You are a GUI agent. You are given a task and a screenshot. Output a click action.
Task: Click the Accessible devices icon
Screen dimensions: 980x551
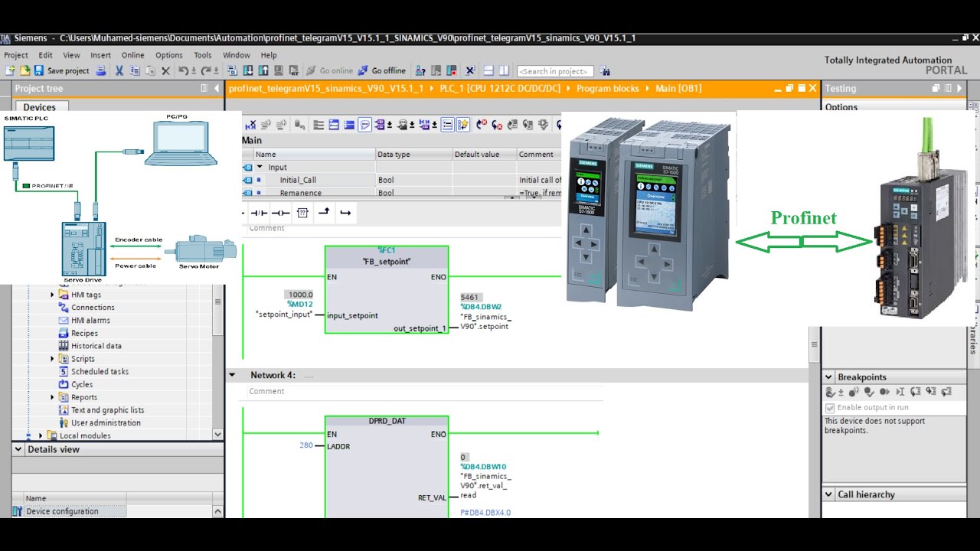point(420,70)
